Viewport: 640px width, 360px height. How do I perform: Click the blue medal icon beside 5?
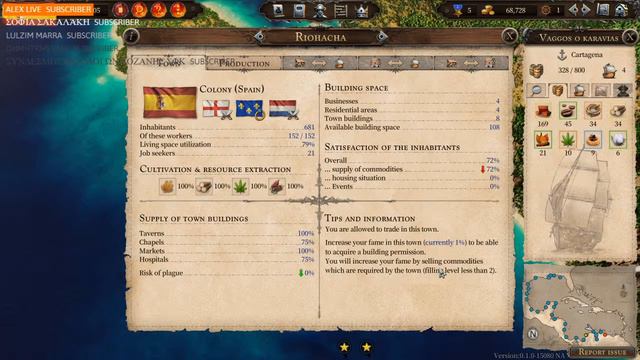(458, 10)
